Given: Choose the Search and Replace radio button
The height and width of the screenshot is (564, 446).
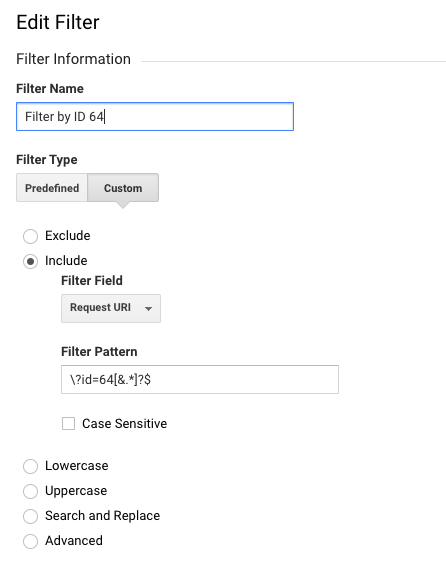Looking at the screenshot, I should pyautogui.click(x=30, y=516).
